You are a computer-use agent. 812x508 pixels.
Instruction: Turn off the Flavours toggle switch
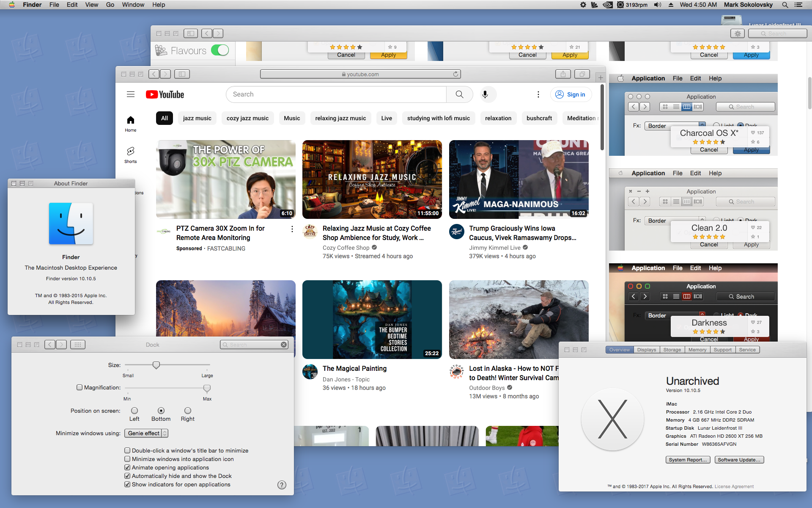(x=220, y=50)
